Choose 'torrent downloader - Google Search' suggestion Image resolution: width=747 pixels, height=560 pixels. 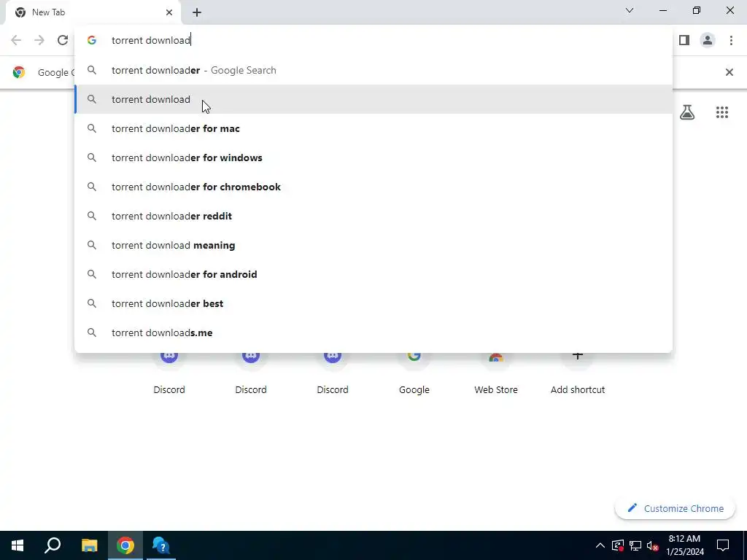coord(373,70)
